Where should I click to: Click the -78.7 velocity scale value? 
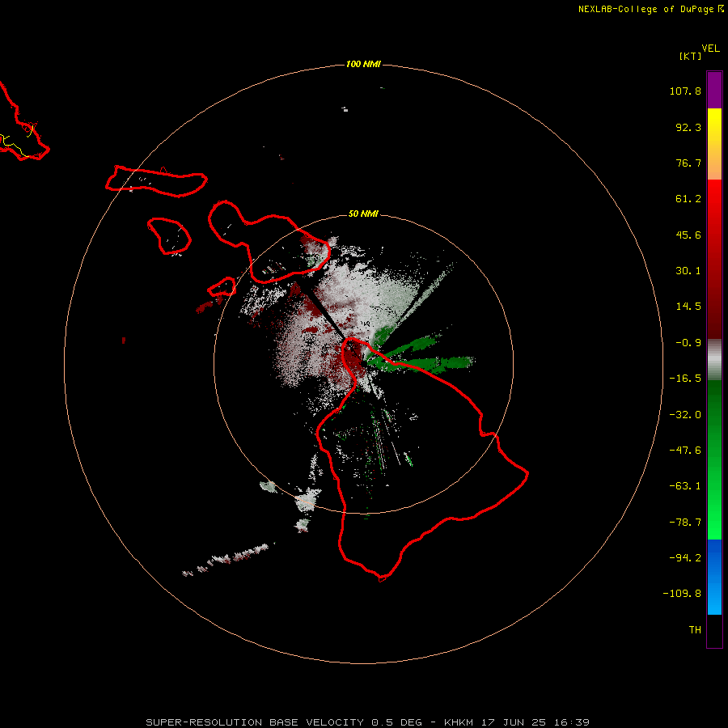[685, 523]
